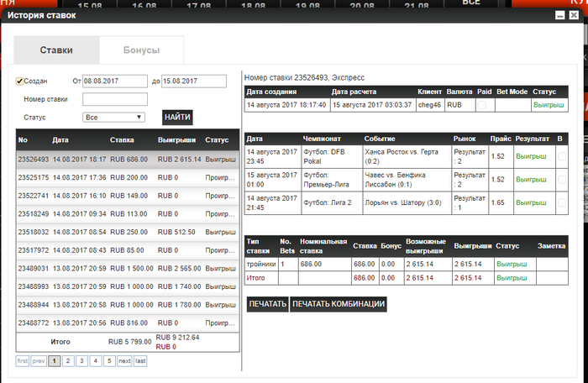This screenshot has width=588, height=383.
Task: Open the Бонусы tab
Action: (x=141, y=50)
